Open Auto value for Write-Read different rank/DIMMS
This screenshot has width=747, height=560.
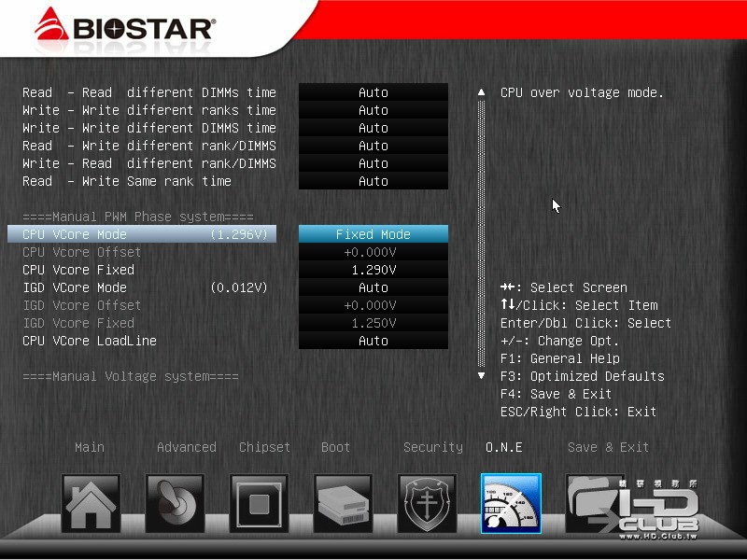(x=373, y=163)
